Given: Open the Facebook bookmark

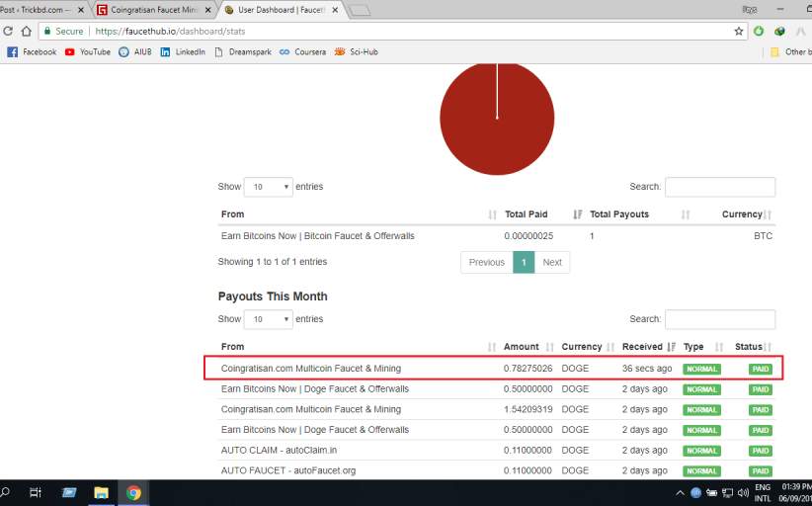Looking at the screenshot, I should click(x=33, y=52).
